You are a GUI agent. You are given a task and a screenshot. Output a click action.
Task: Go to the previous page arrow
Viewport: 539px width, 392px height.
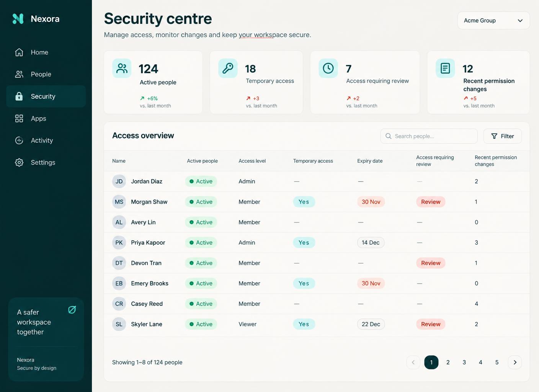(413, 362)
